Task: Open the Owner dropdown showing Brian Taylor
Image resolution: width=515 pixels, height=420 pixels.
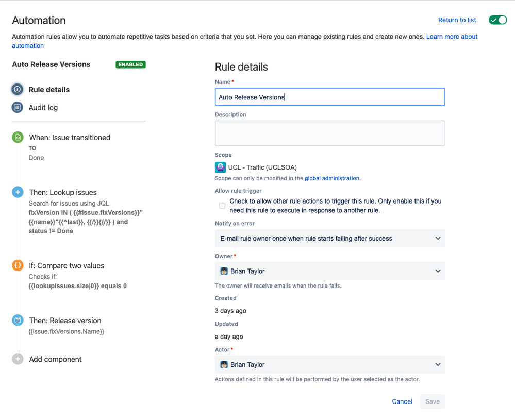Action: point(330,271)
